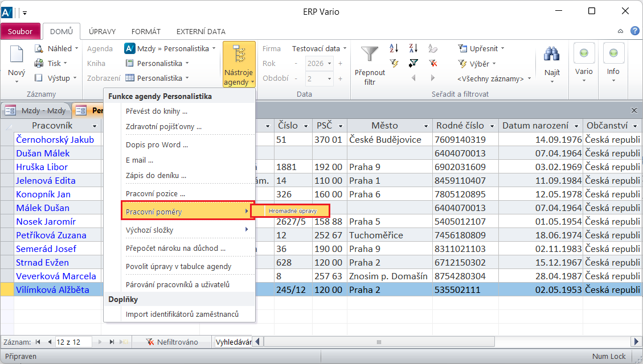Open the help question mark icon
The image size is (643, 364).
(x=634, y=31)
